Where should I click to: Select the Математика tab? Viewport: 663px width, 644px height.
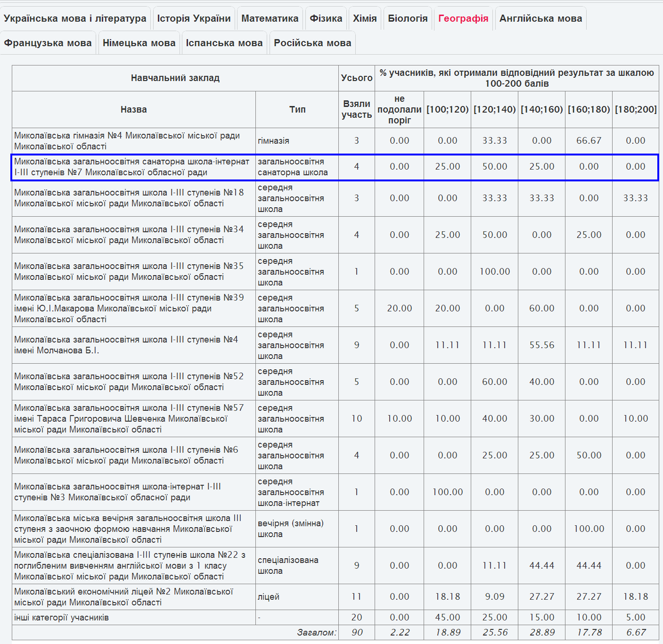click(270, 18)
